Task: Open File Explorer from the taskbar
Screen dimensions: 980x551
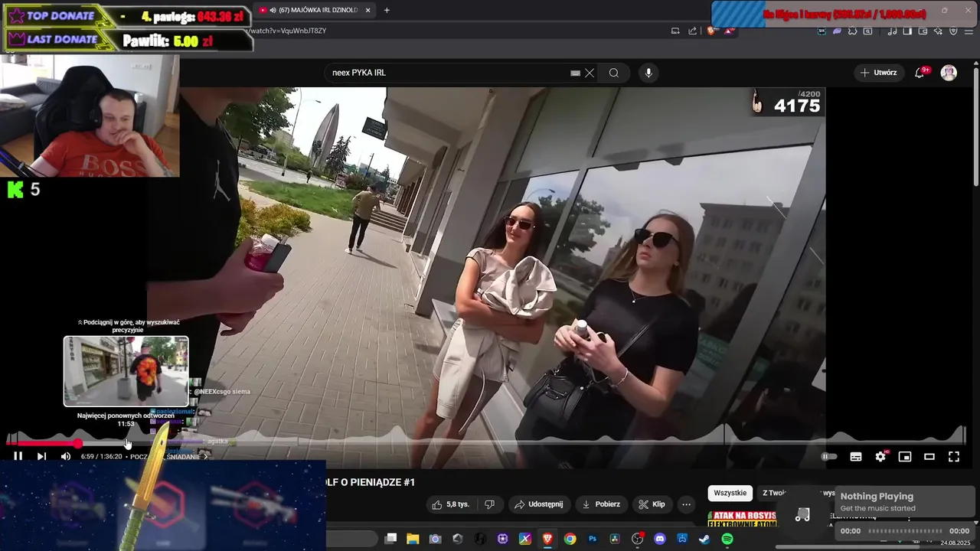Action: (413, 539)
